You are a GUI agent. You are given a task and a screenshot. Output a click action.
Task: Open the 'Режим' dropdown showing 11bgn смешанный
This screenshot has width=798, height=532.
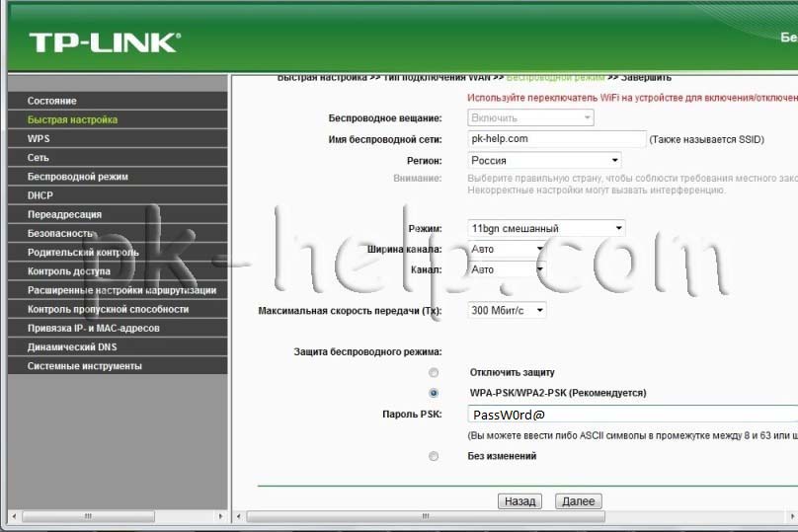pos(546,228)
